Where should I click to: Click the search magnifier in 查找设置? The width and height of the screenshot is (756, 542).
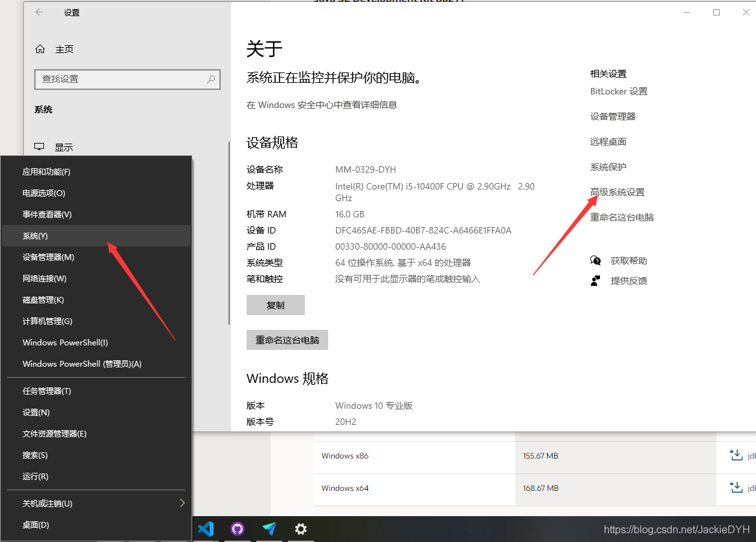tap(211, 79)
